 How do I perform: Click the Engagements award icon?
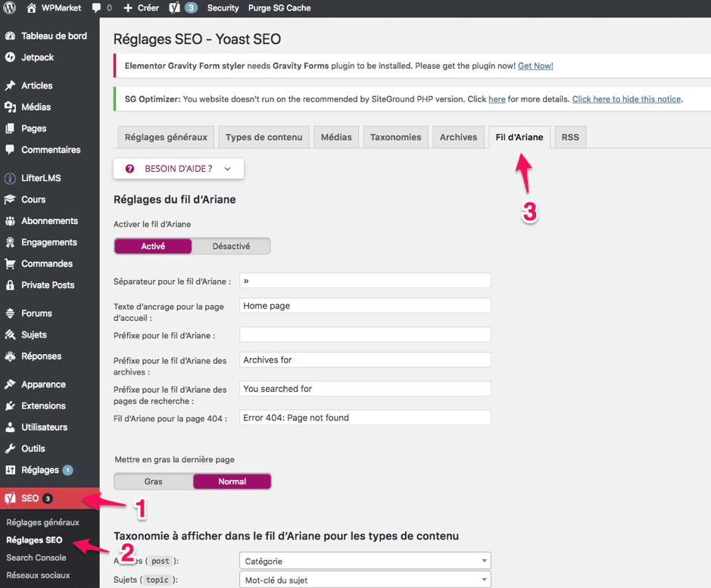tap(10, 242)
